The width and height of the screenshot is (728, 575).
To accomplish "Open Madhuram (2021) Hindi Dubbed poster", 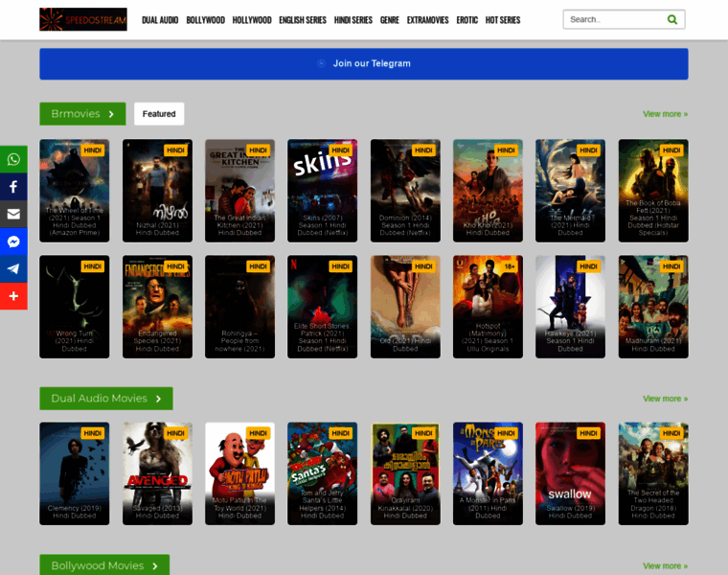I will (x=653, y=307).
